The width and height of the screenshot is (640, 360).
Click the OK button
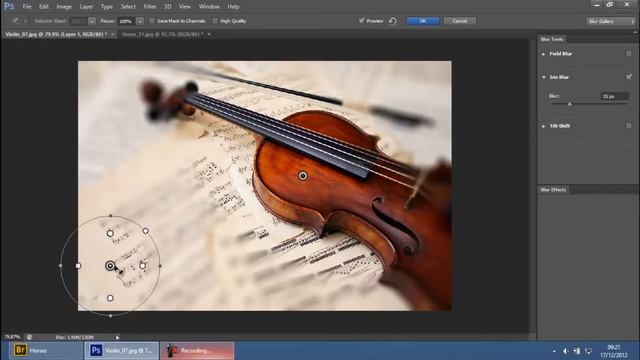[423, 21]
